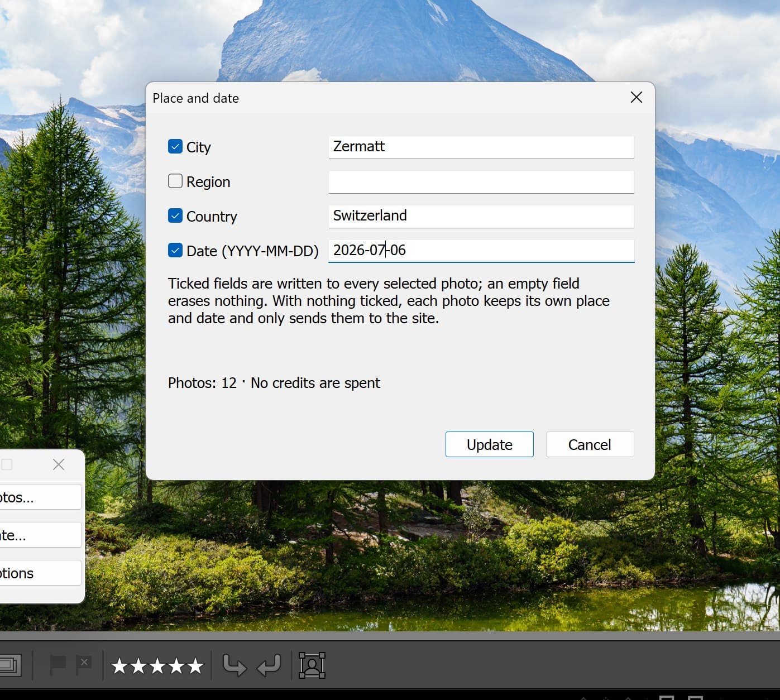The height and width of the screenshot is (700, 780).
Task: Untick the City checkbox
Action: point(175,147)
